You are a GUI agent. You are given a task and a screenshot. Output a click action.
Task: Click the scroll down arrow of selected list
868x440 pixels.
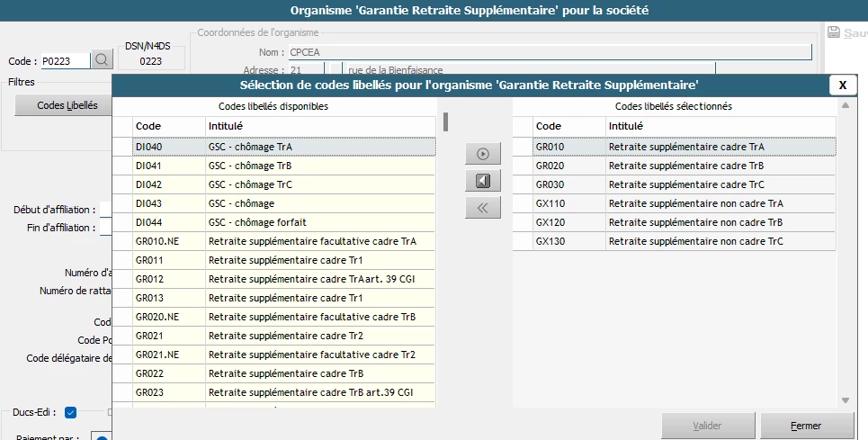(846, 400)
